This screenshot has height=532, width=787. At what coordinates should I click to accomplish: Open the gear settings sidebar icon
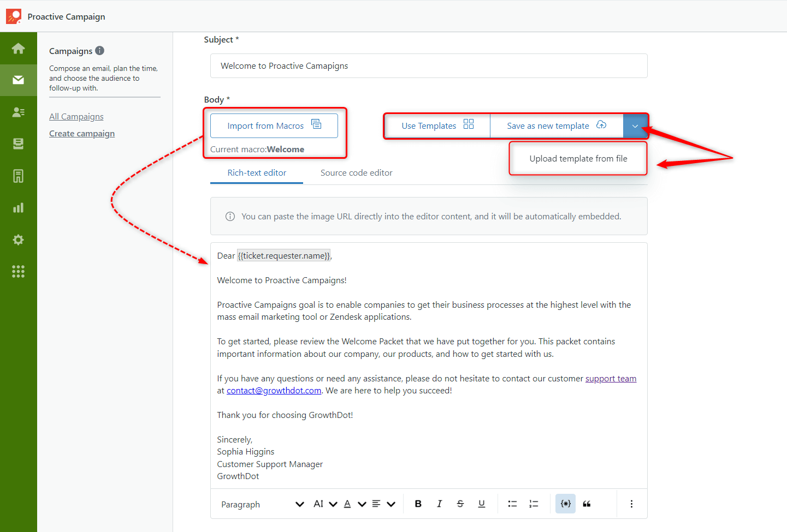point(18,240)
